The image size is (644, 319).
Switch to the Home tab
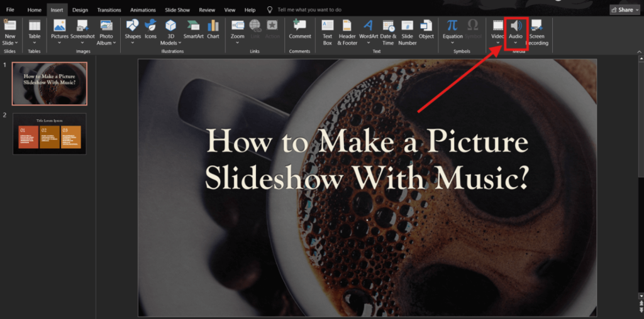coord(35,10)
